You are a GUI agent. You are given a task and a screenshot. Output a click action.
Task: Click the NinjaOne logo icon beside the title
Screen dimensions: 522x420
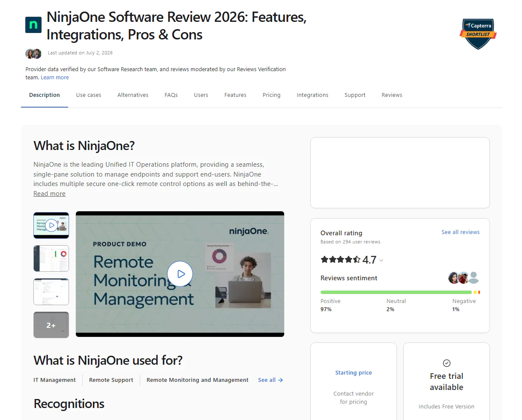point(33,25)
